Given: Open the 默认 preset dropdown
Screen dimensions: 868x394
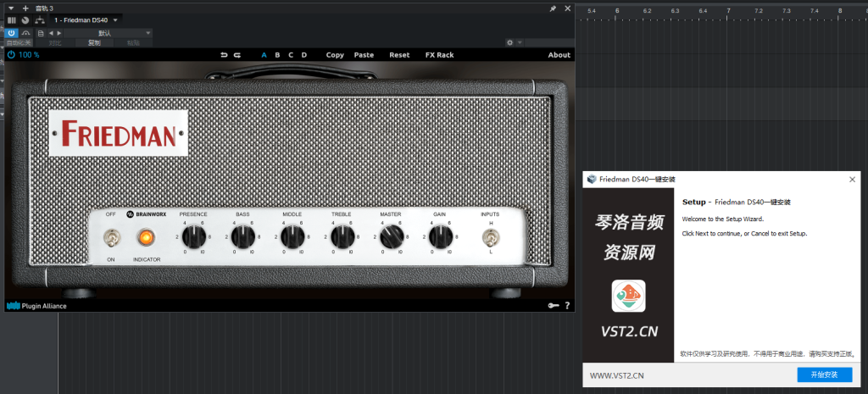Looking at the screenshot, I should click(x=108, y=33).
